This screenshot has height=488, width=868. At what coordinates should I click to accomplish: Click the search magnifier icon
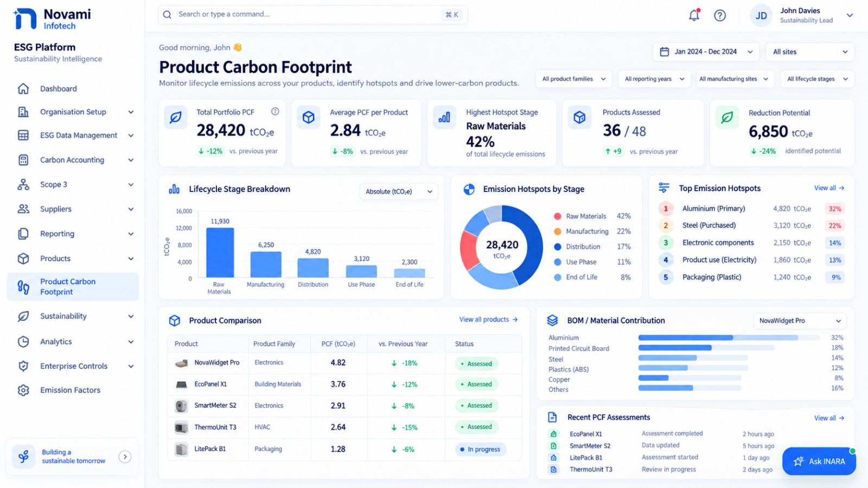[x=167, y=15]
